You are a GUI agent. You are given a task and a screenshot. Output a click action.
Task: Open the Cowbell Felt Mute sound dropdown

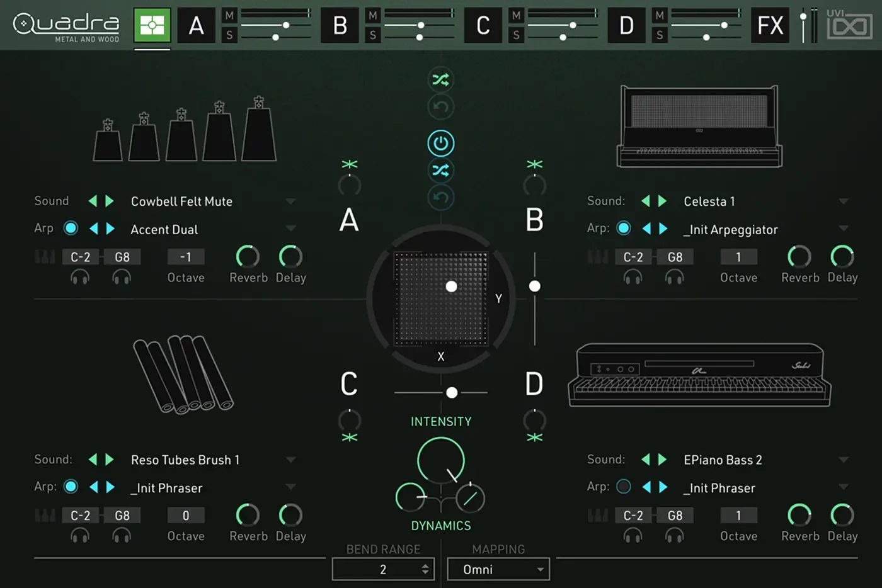290,201
